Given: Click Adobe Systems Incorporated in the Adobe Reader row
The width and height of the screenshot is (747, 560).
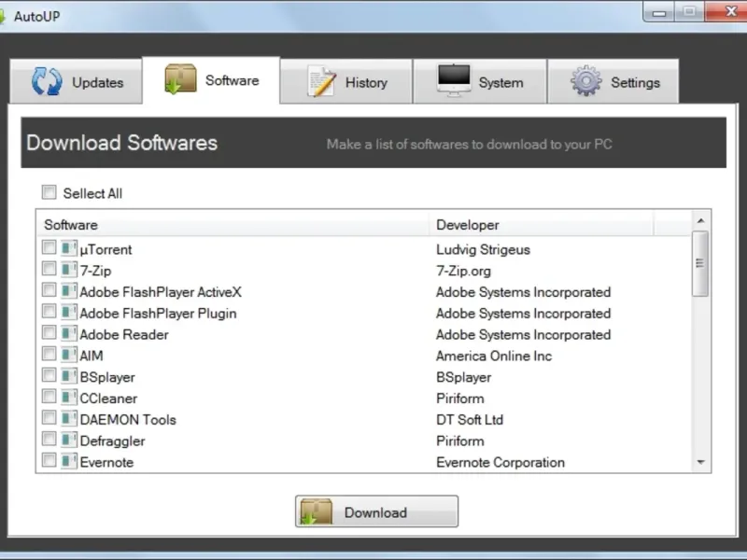Looking at the screenshot, I should 523,335.
